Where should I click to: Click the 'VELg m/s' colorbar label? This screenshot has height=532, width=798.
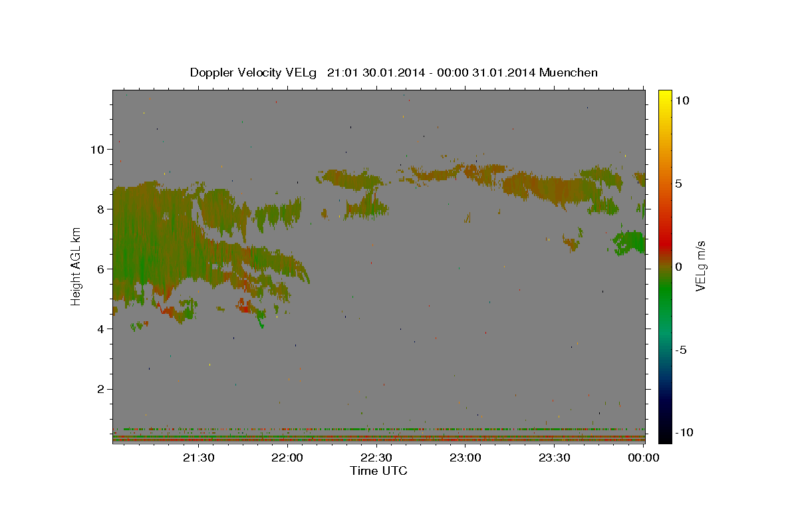700,266
